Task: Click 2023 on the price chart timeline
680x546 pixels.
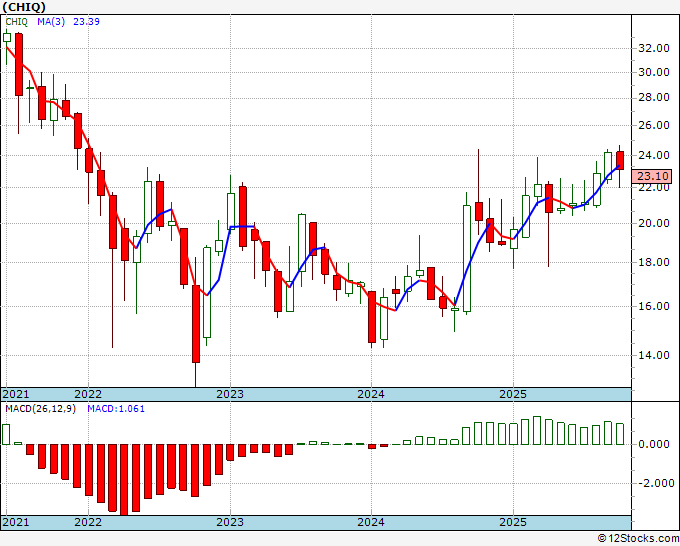Action: tap(230, 394)
